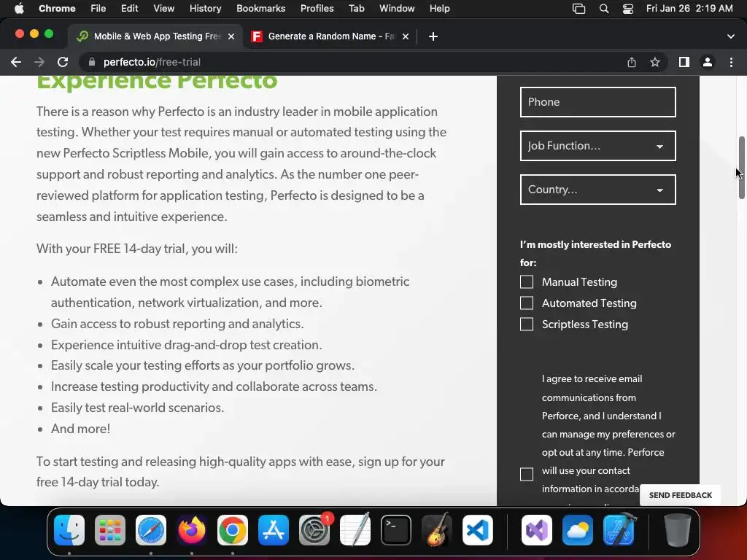This screenshot has height=560, width=747.
Task: Open the Window menu
Action: 397,9
